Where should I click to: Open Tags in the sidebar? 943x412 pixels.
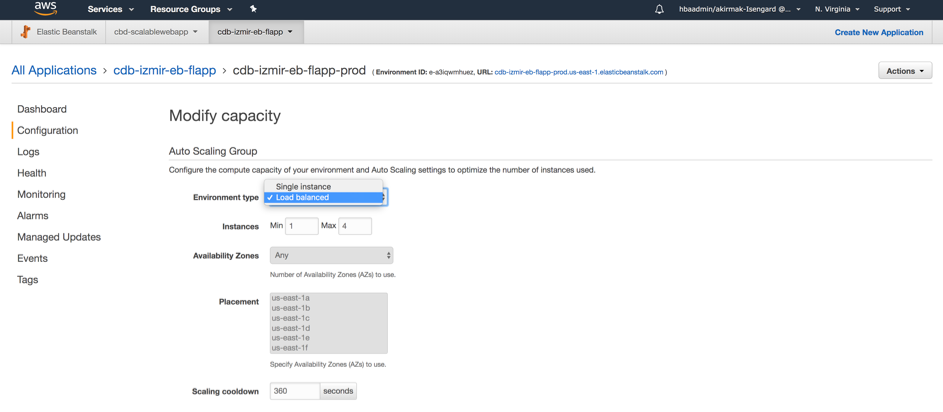click(28, 280)
